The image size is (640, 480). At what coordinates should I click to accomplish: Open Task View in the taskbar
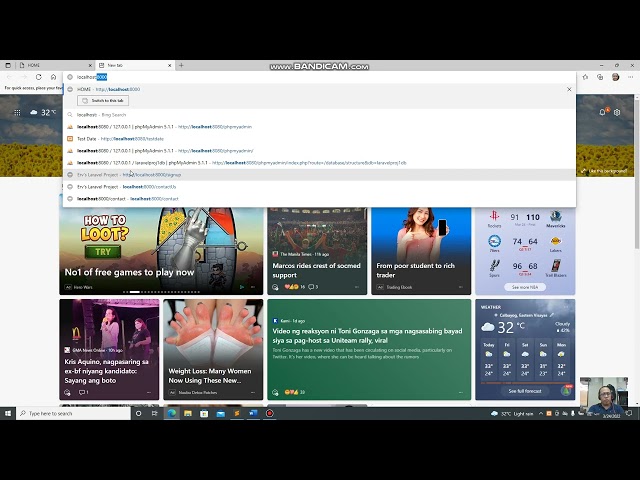pyautogui.click(x=154, y=413)
